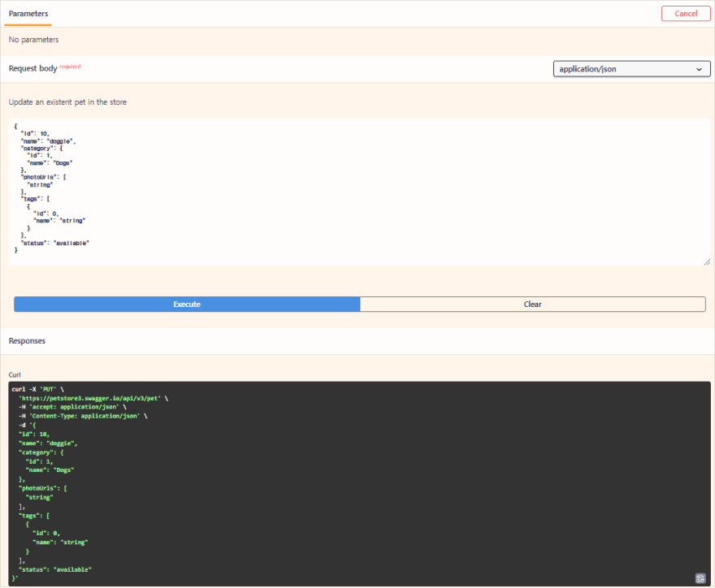Open the application/json content type dropdown

[630, 69]
